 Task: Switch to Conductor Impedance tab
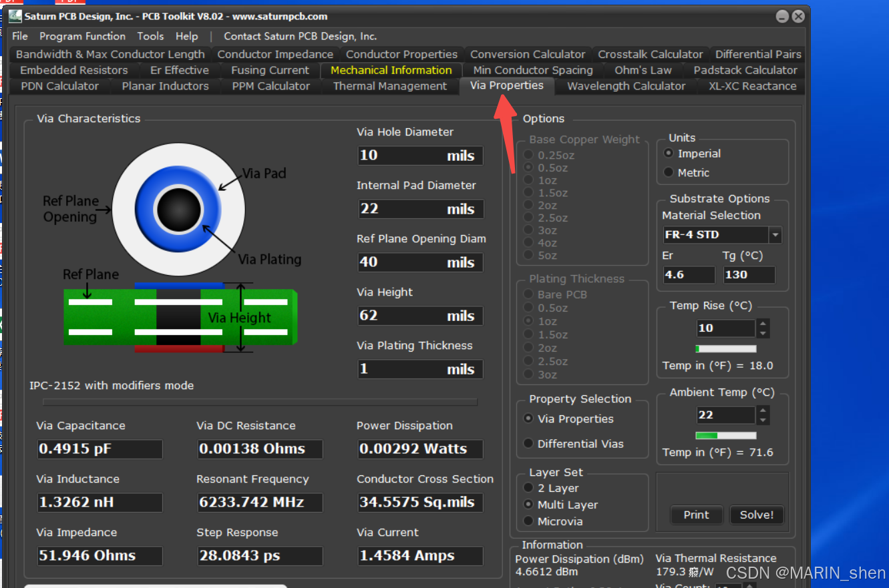(275, 54)
